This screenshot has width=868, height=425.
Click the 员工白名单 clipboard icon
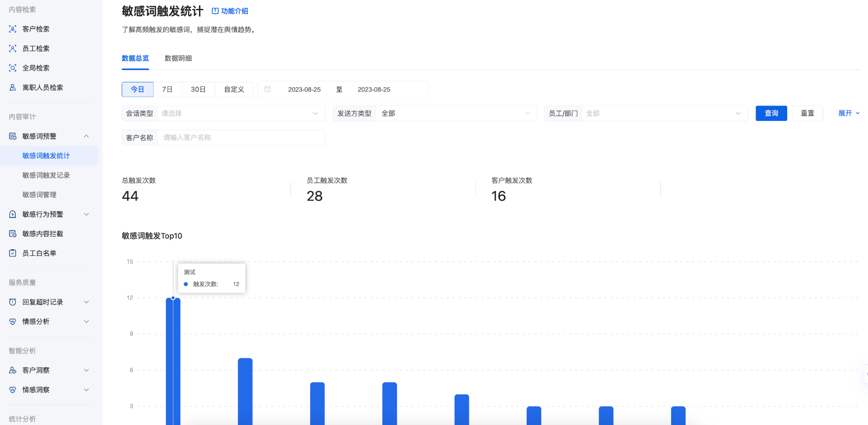(x=13, y=253)
